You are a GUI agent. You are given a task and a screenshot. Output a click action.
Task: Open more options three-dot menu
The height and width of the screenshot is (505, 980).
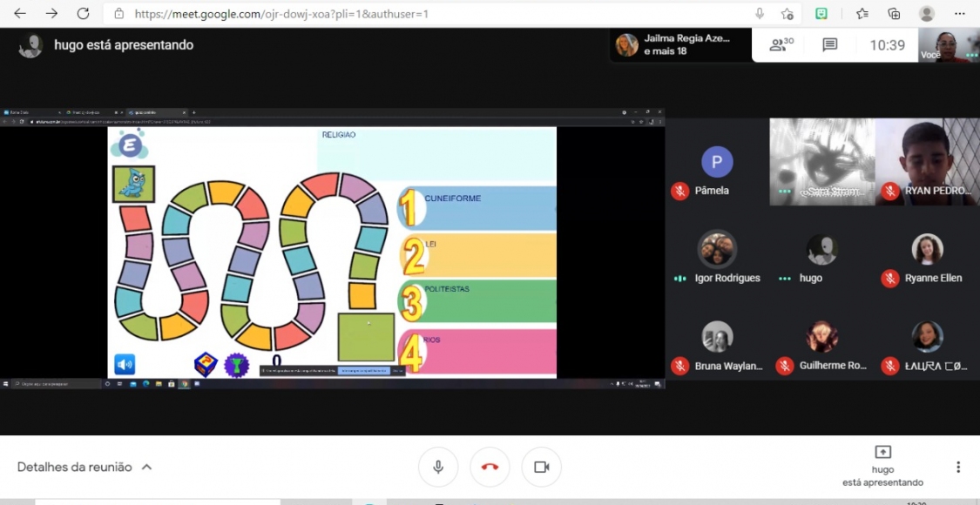coord(958,467)
